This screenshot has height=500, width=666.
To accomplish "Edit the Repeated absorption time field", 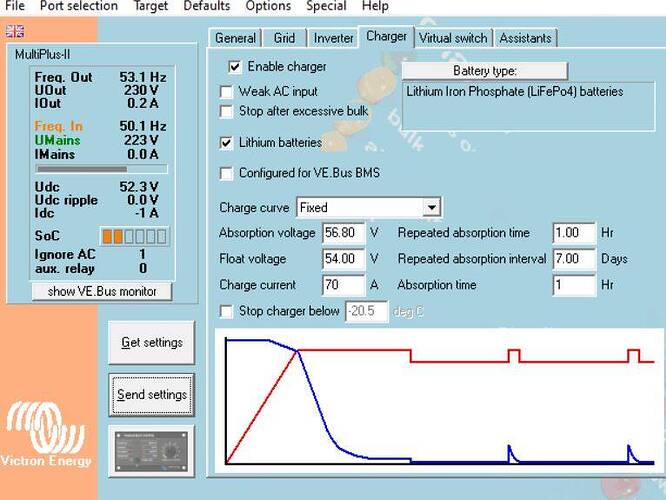I will pos(574,233).
